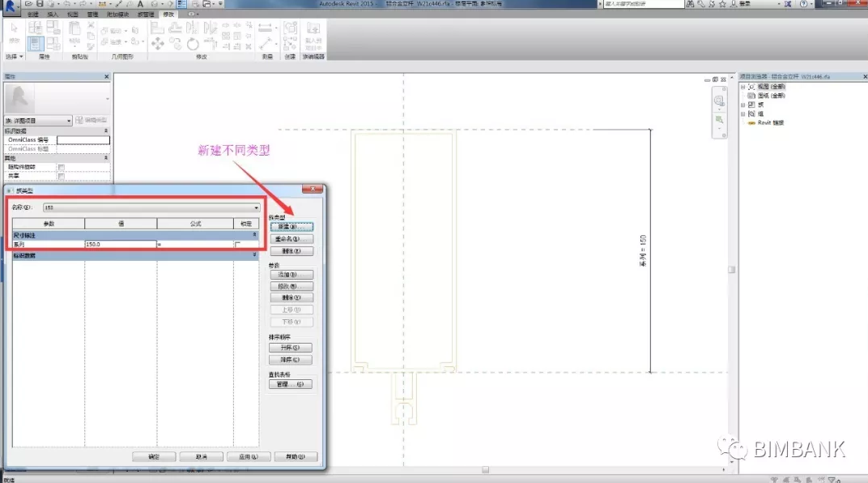The width and height of the screenshot is (868, 483).
Task: Click the Measure between two references icon
Action: (x=265, y=27)
